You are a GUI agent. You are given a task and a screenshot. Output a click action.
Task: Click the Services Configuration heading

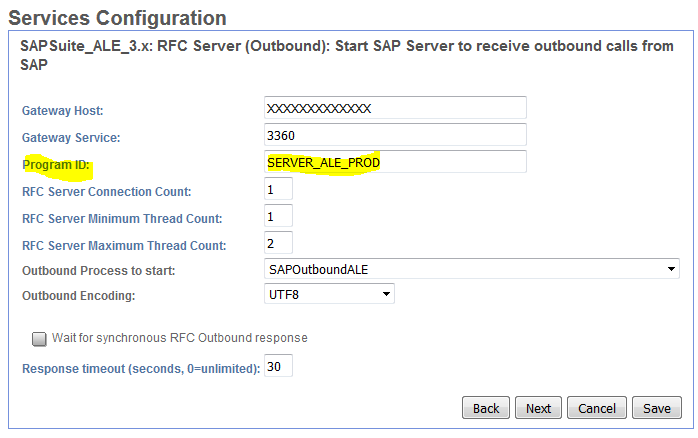tap(118, 18)
